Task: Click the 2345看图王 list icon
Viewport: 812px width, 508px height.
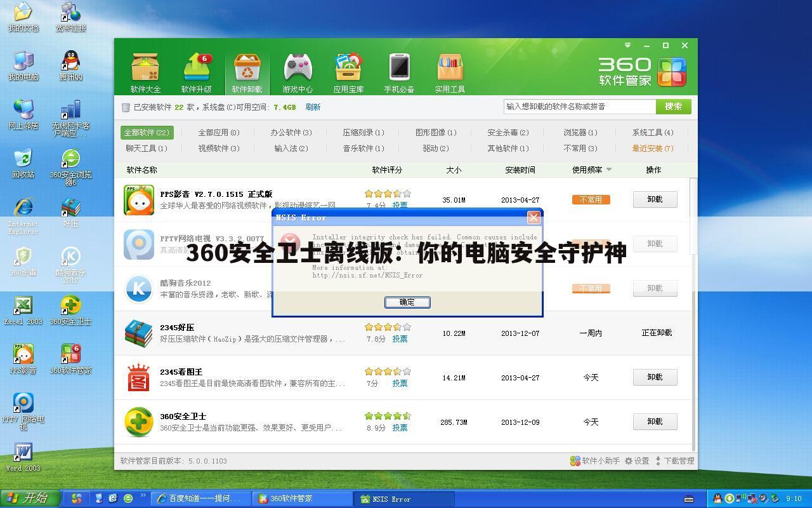Action: [x=139, y=377]
